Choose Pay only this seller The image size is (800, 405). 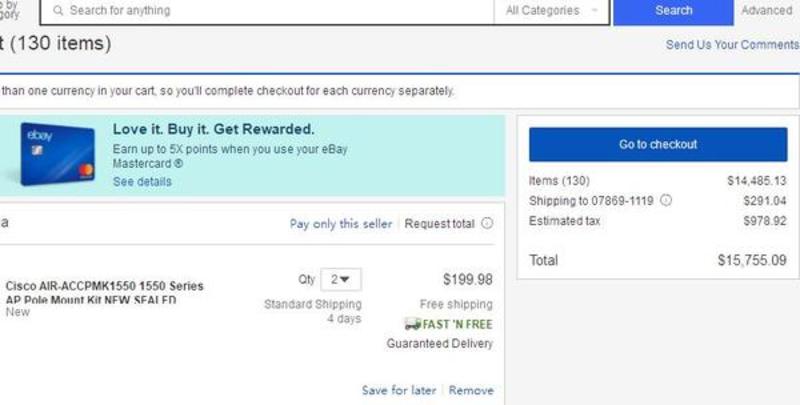(341, 224)
